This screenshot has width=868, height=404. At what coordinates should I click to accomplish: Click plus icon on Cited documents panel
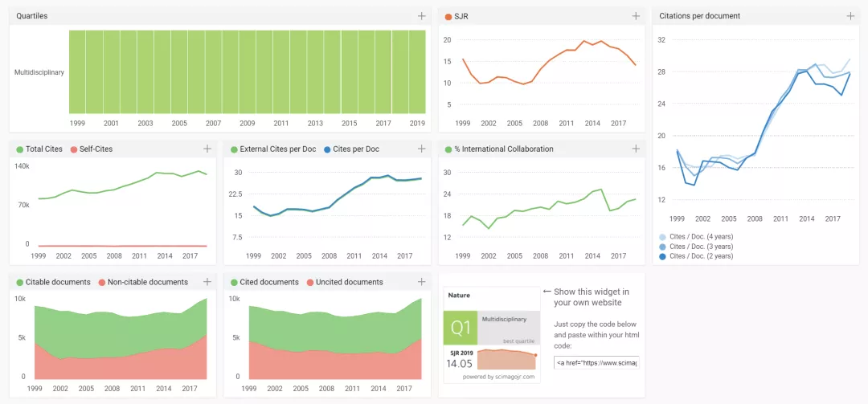tap(422, 282)
